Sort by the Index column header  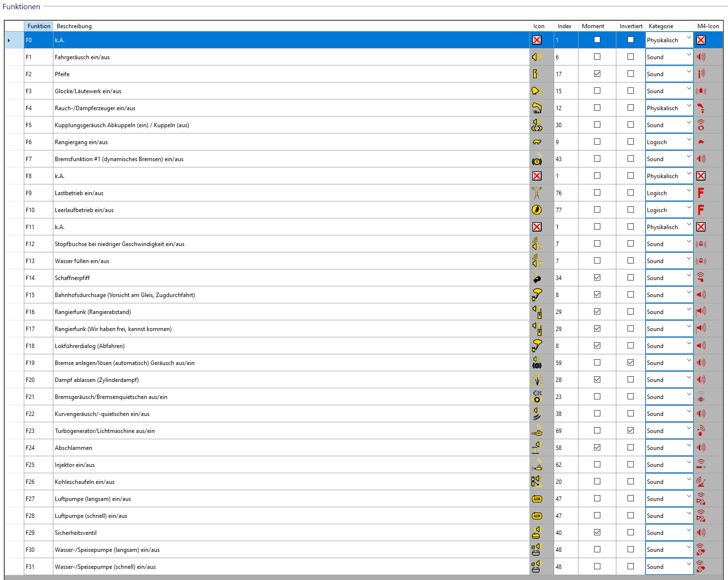pos(564,26)
